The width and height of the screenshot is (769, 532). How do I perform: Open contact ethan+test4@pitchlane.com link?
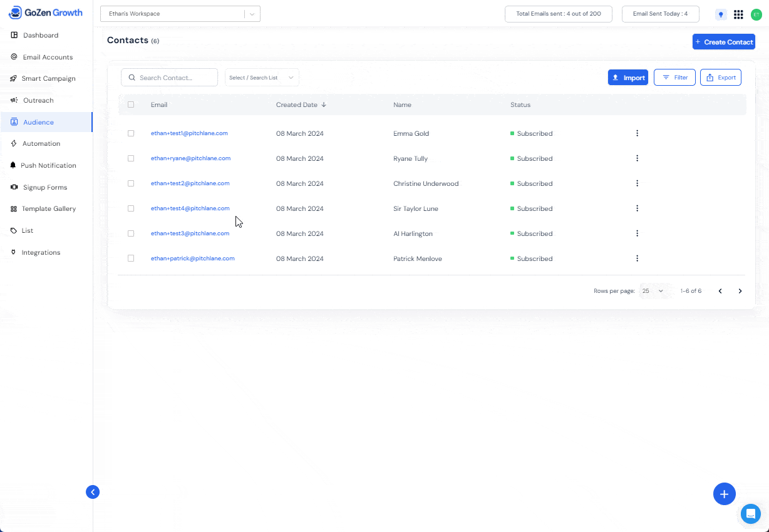190,208
